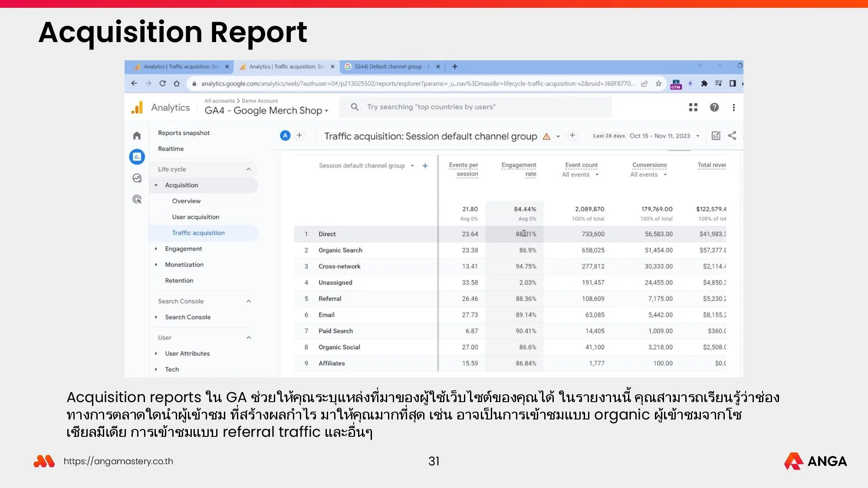Open customize report pencil icon

tap(716, 135)
